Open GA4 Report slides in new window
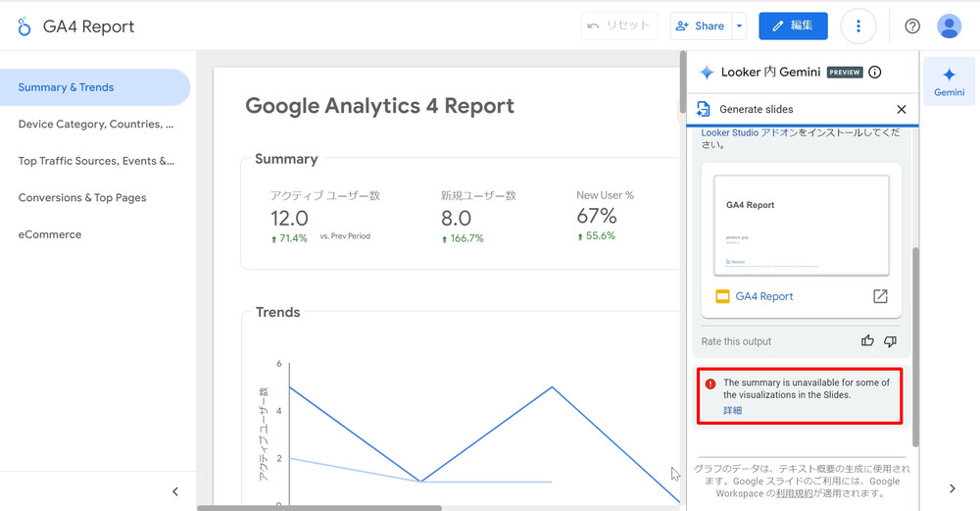 880,296
